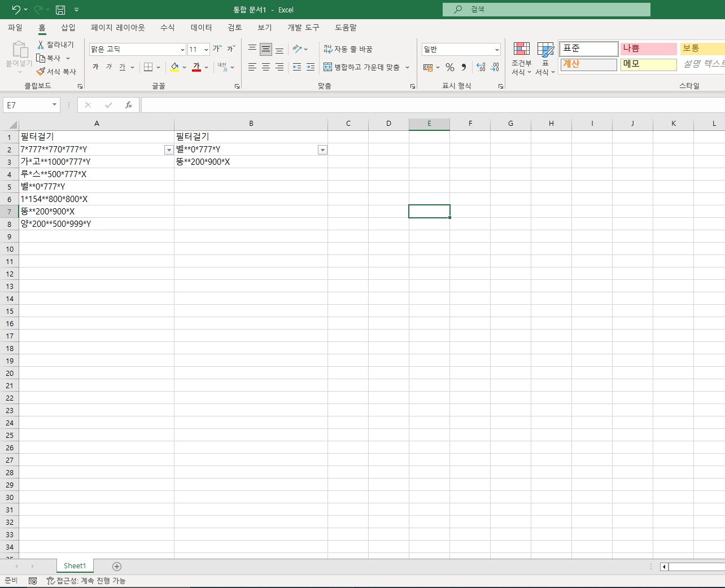The height and width of the screenshot is (588, 725).
Task: Click the top align icon
Action: pyautogui.click(x=252, y=49)
